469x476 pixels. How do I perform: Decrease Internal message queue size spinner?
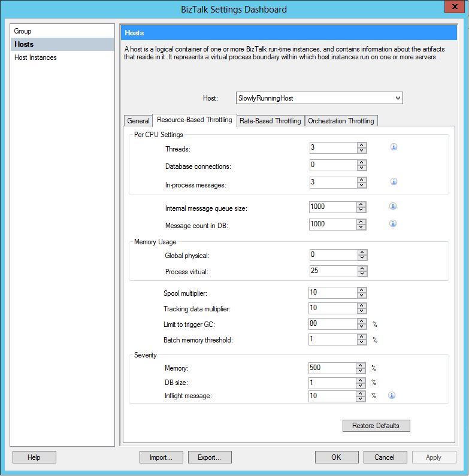click(x=361, y=210)
